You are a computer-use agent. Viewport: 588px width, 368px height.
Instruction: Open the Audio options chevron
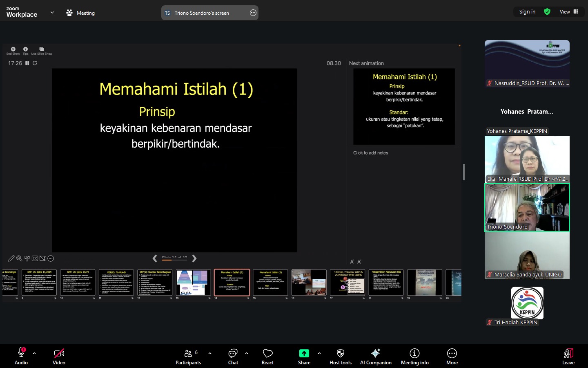pos(34,353)
